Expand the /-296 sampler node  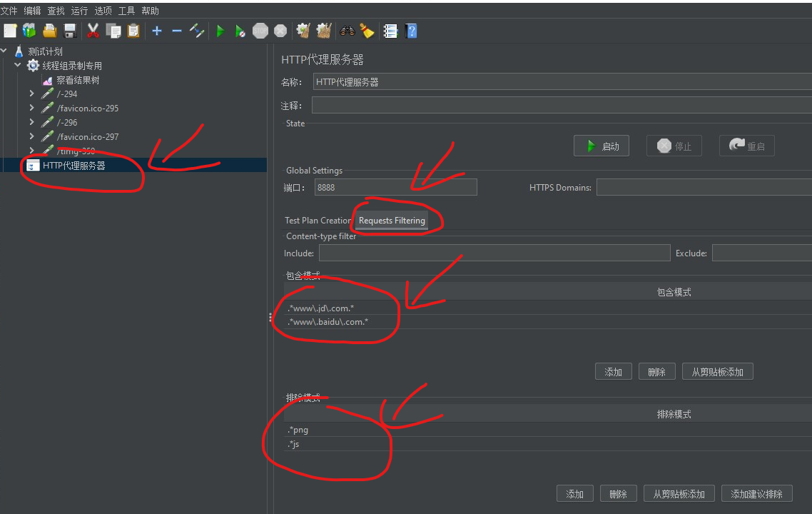(x=32, y=122)
